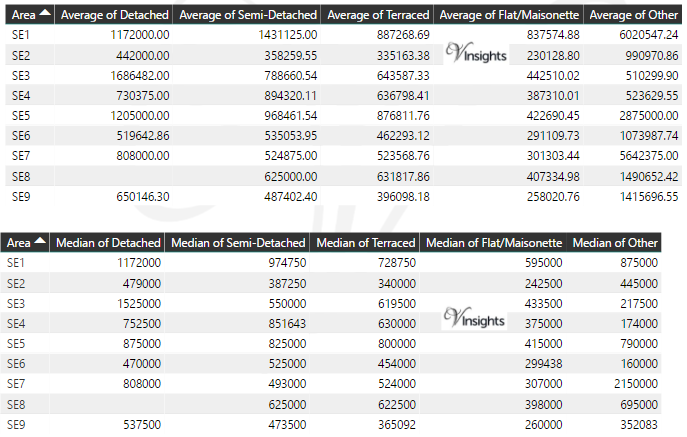Click the Average of Flat/Maisonette header

coord(509,15)
